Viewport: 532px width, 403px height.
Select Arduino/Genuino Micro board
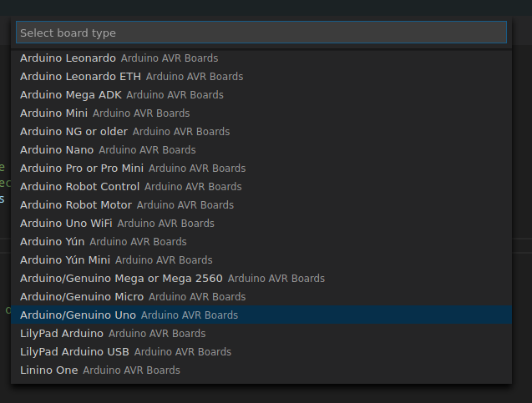261,296
